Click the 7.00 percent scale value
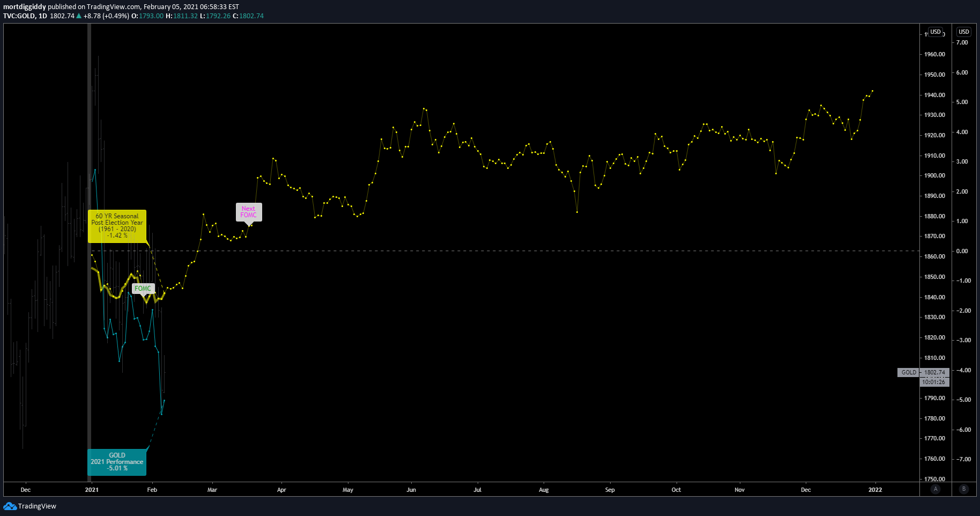The width and height of the screenshot is (980, 516). [962, 42]
